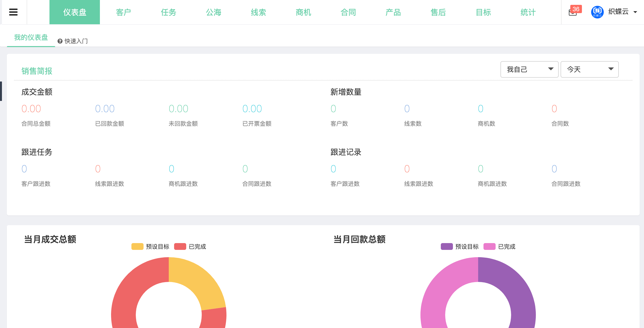The width and height of the screenshot is (644, 328).
Task: Click the 织蝶云 avatar logo
Action: pyautogui.click(x=597, y=12)
